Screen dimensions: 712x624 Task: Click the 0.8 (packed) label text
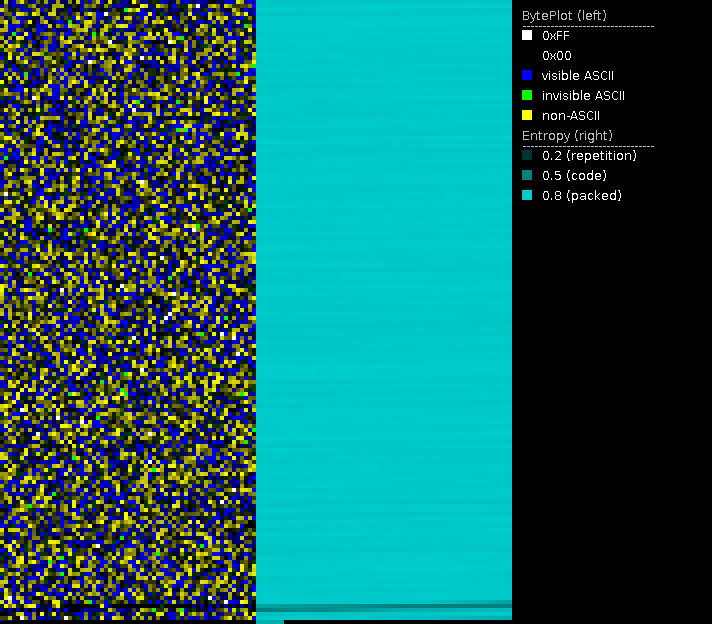tap(581, 196)
